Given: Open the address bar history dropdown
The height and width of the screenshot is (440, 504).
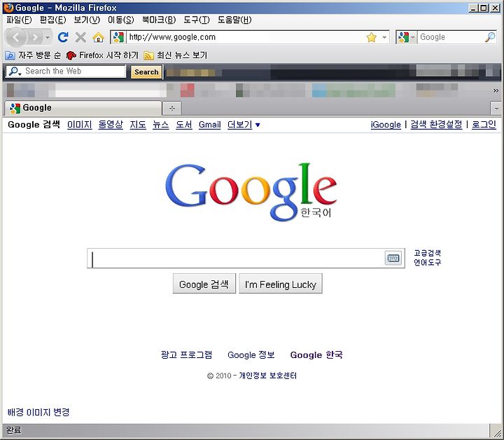Looking at the screenshot, I should coord(384,37).
